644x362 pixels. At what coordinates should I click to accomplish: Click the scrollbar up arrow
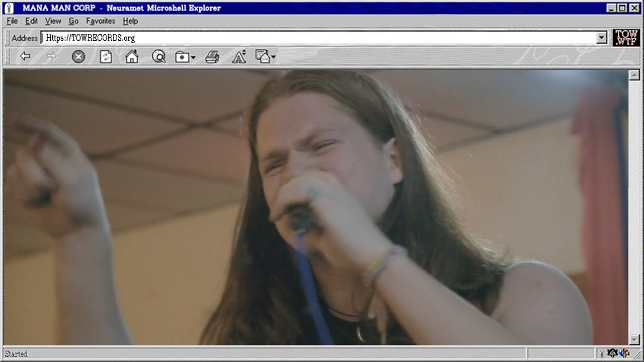point(634,75)
